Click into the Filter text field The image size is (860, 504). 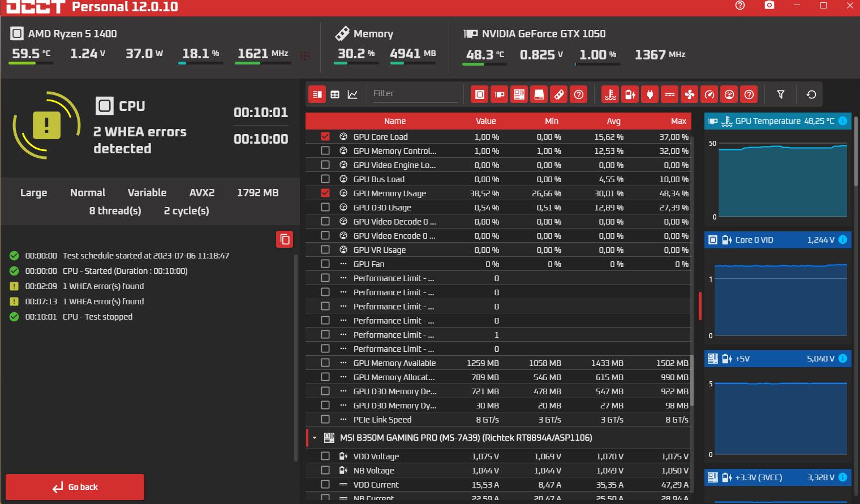pyautogui.click(x=414, y=93)
